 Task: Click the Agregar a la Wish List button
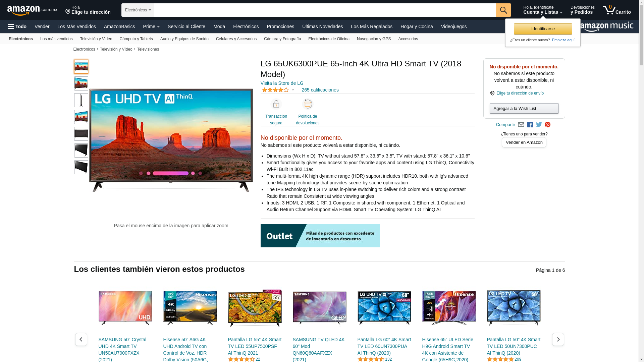pyautogui.click(x=524, y=108)
